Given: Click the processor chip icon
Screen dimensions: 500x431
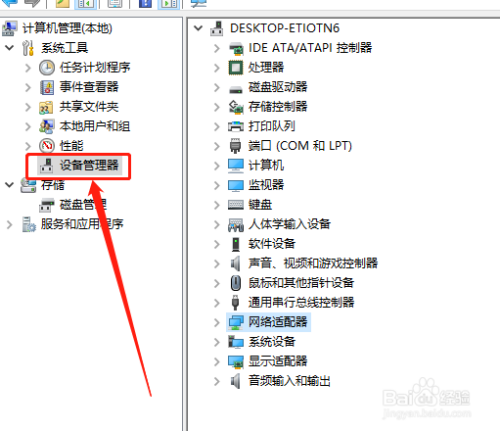Looking at the screenshot, I should coord(236,68).
